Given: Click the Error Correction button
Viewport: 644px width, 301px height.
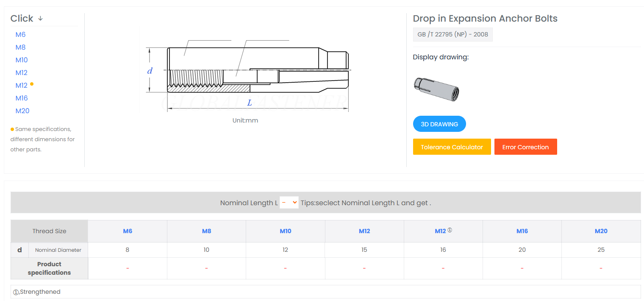Looking at the screenshot, I should tap(525, 147).
